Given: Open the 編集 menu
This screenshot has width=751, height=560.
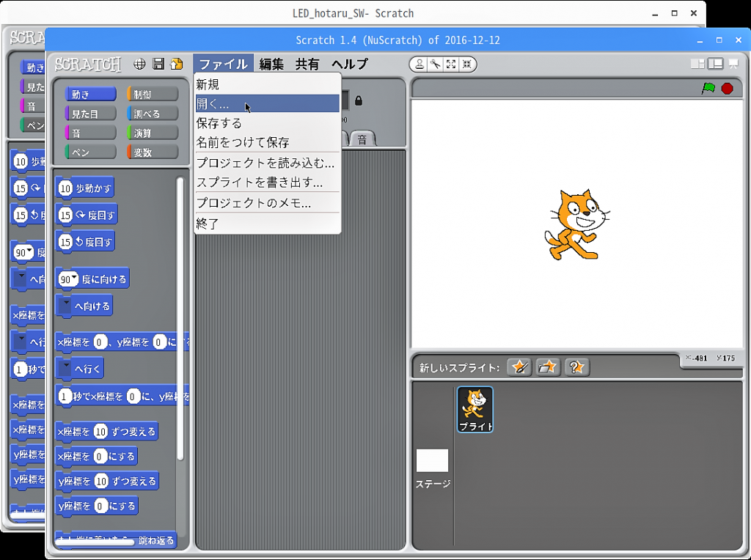Looking at the screenshot, I should click(x=271, y=65).
